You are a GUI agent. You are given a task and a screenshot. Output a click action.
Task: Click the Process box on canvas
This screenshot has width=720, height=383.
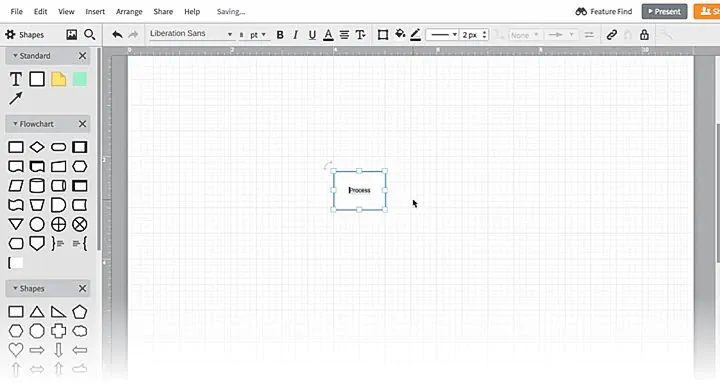point(360,191)
